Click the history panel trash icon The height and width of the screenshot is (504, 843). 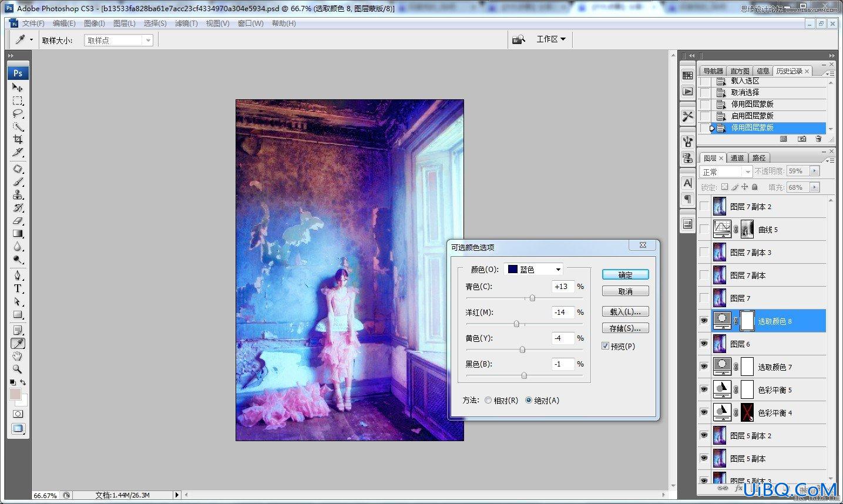818,139
